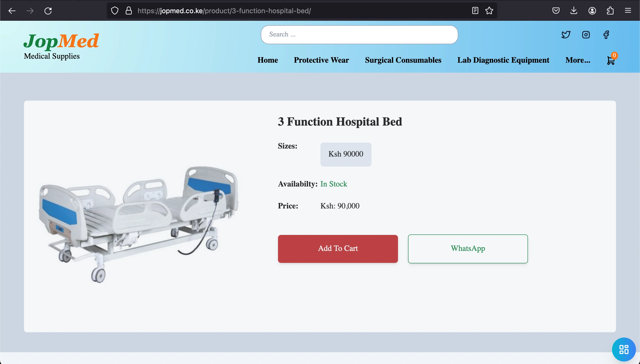Click the Add To Cart button
The height and width of the screenshot is (364, 640).
(338, 248)
